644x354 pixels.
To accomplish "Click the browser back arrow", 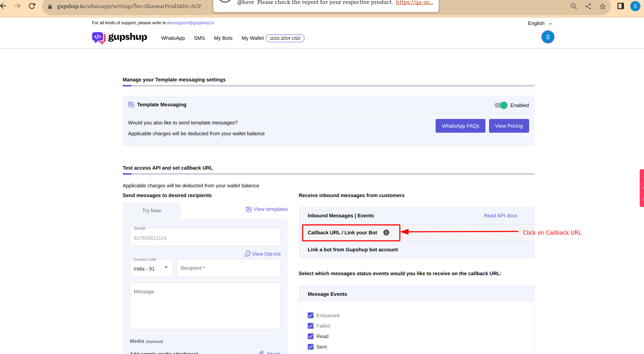I will click(3, 6).
